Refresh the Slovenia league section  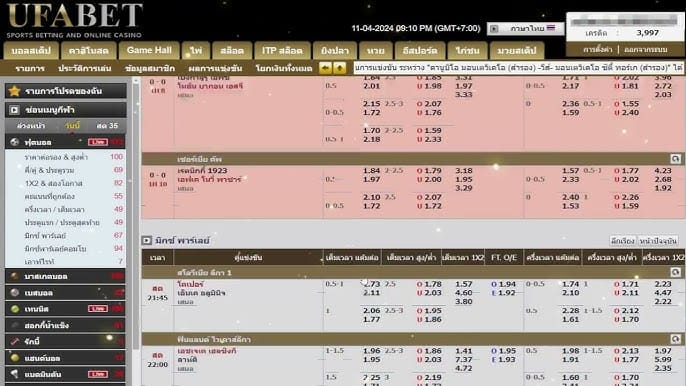[675, 272]
